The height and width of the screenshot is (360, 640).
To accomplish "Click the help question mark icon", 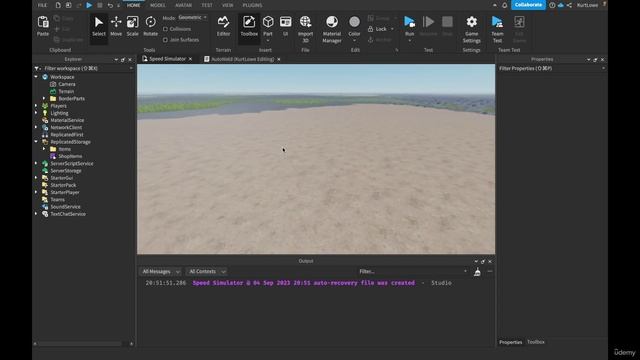I will (552, 5).
